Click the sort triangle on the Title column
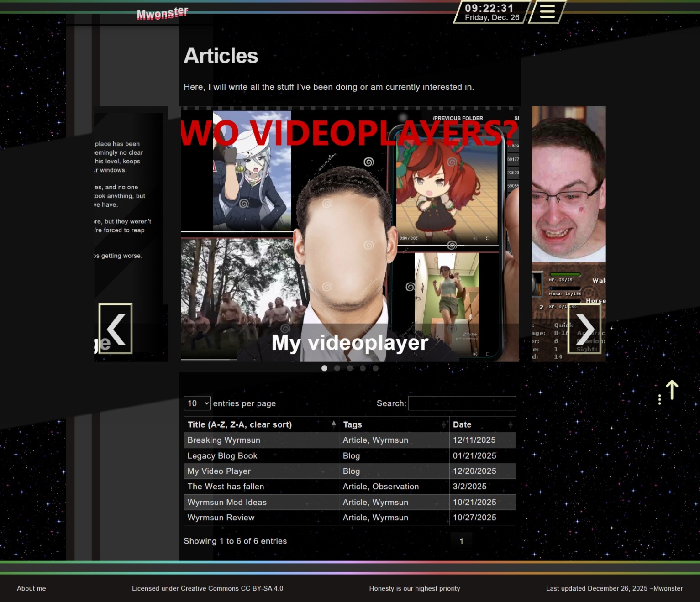This screenshot has width=700, height=602. (333, 424)
